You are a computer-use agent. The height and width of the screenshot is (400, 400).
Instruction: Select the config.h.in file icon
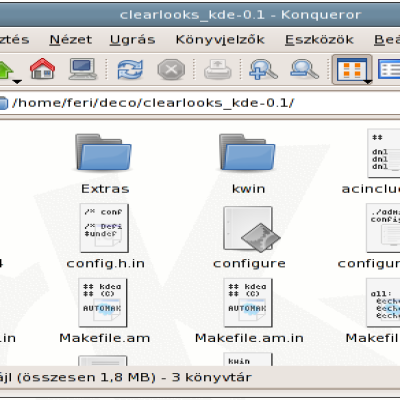(x=104, y=228)
